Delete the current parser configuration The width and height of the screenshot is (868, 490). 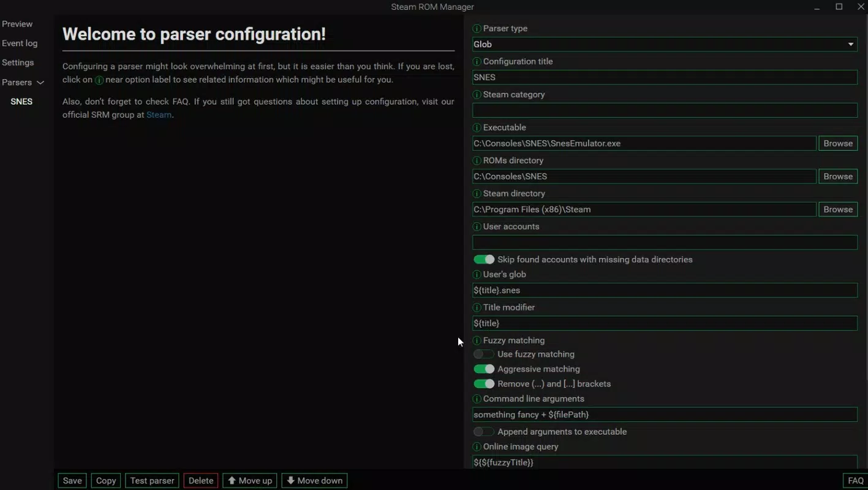pos(201,481)
